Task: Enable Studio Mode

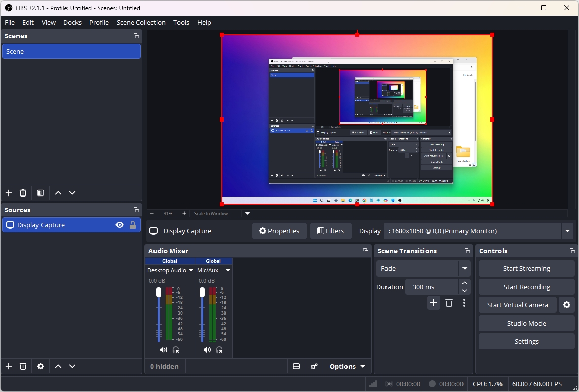Action: [x=526, y=323]
